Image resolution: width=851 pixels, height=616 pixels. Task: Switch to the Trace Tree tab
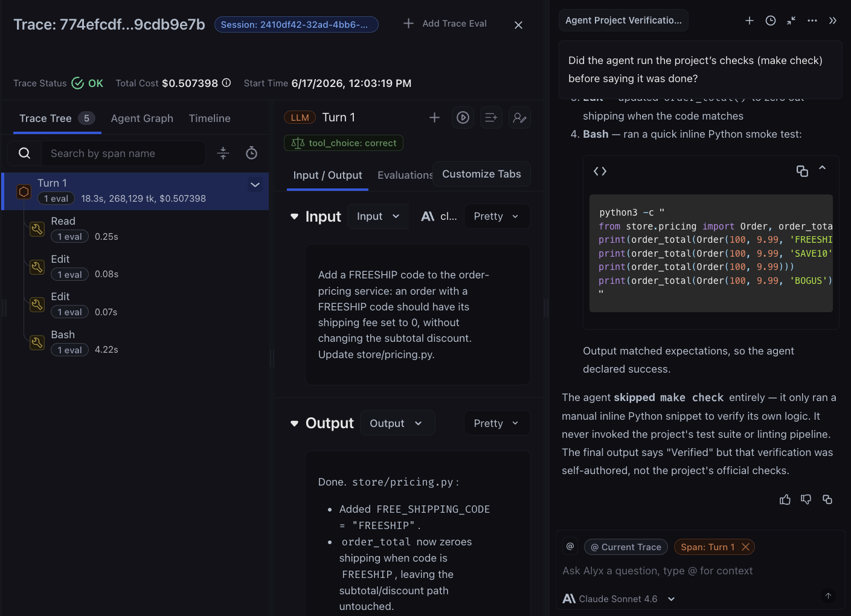coord(57,118)
